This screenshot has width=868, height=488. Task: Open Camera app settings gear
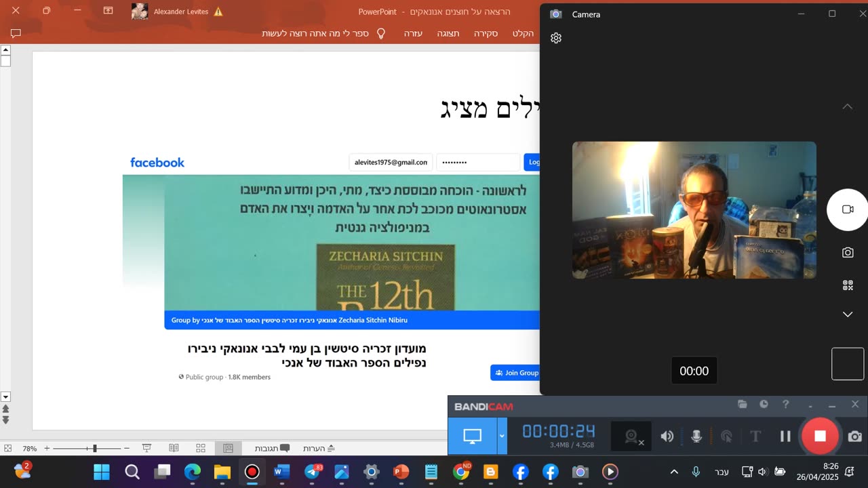tap(556, 38)
